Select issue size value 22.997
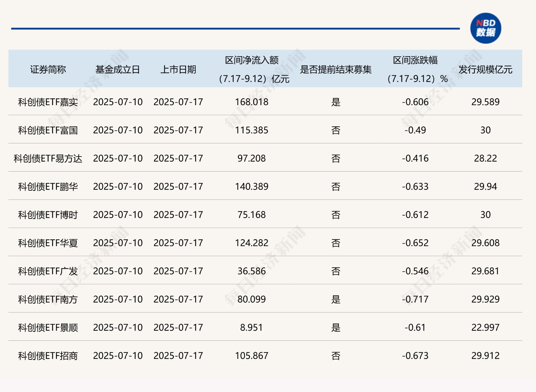 485,327
